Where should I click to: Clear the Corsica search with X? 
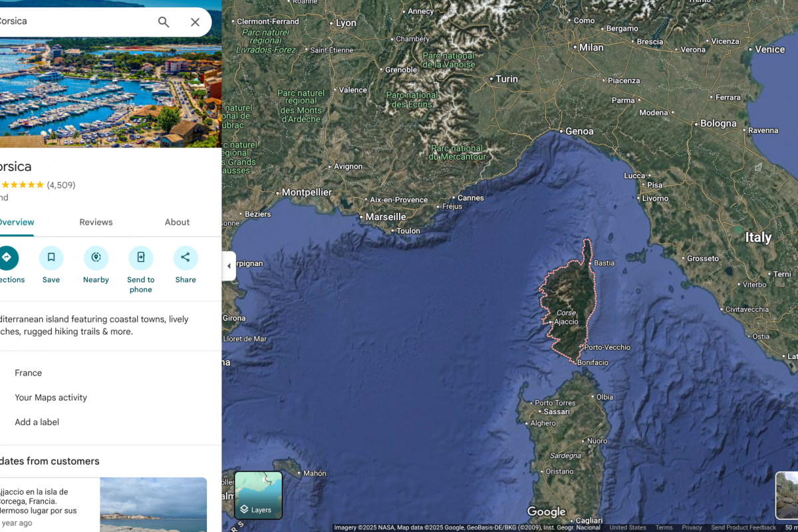pos(195,22)
